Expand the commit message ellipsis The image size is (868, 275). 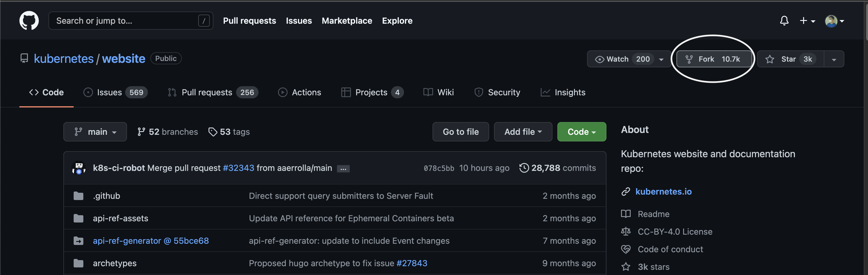[x=343, y=168]
